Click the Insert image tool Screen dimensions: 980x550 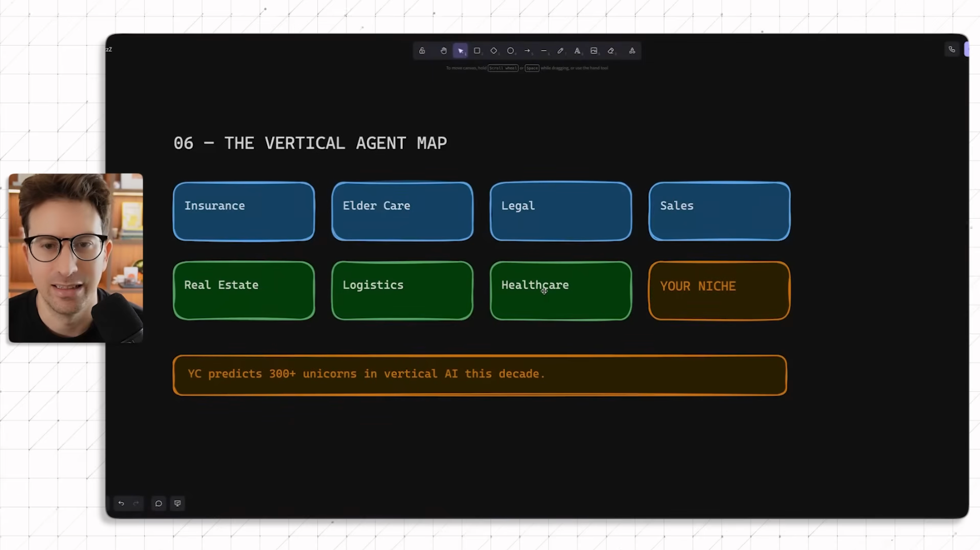594,51
